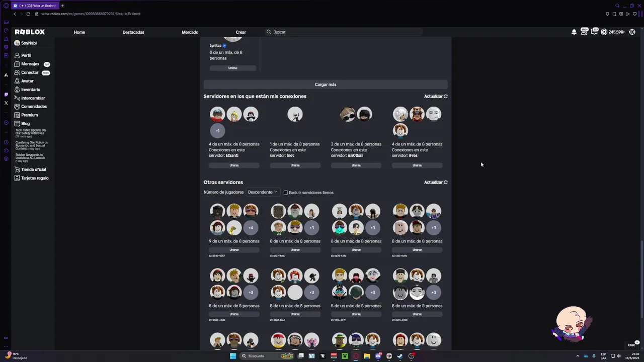Join the server with connection ElSanti
This screenshot has height=362, width=644.
pyautogui.click(x=234, y=165)
